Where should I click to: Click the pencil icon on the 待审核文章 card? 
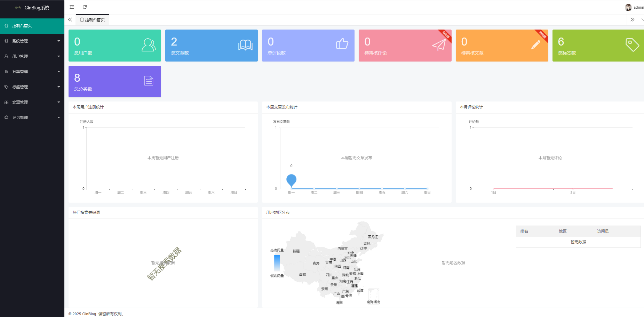(x=536, y=45)
